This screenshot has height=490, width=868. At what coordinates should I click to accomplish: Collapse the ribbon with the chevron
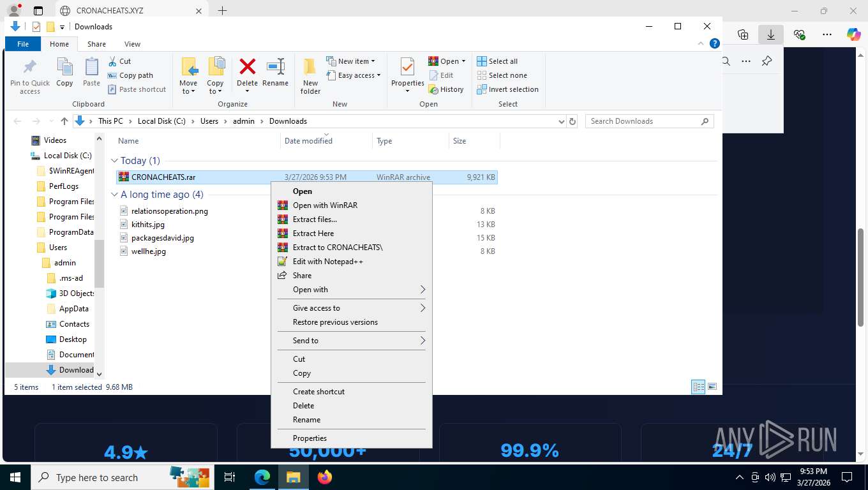(x=701, y=43)
